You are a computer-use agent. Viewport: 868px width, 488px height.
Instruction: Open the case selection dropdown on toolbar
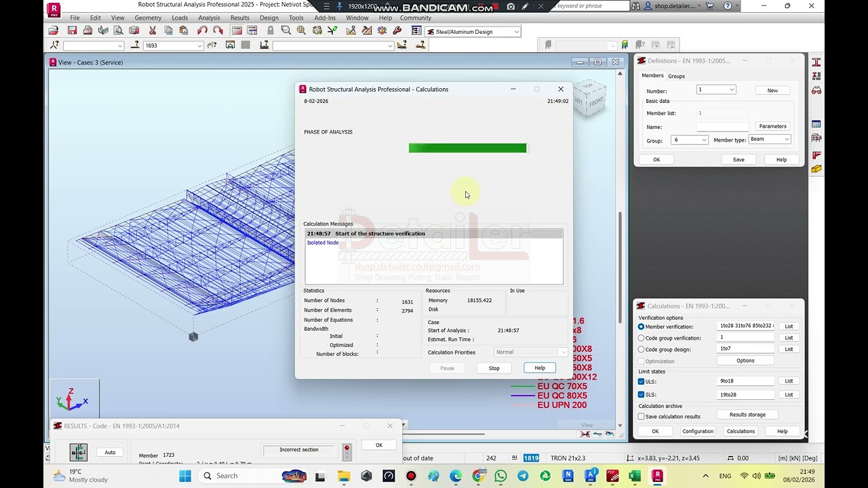pos(390,46)
